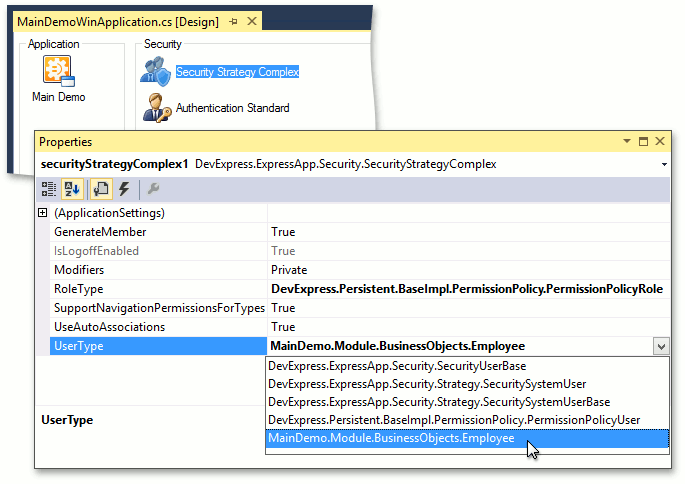Image resolution: width=685 pixels, height=484 pixels.
Task: Select the Security Strategy Complex label
Action: [237, 72]
